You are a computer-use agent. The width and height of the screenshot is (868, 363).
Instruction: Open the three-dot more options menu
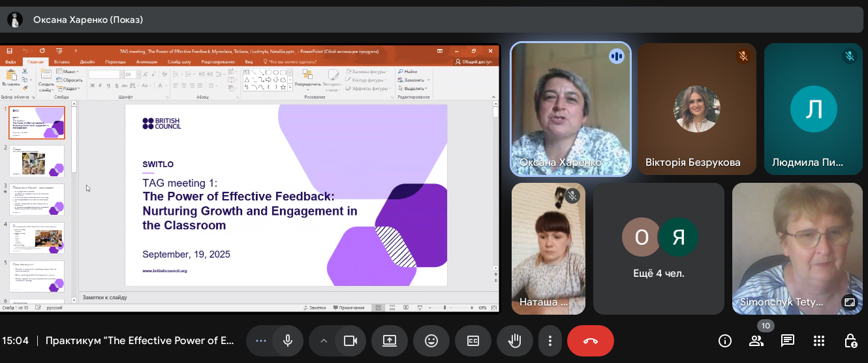pos(550,340)
